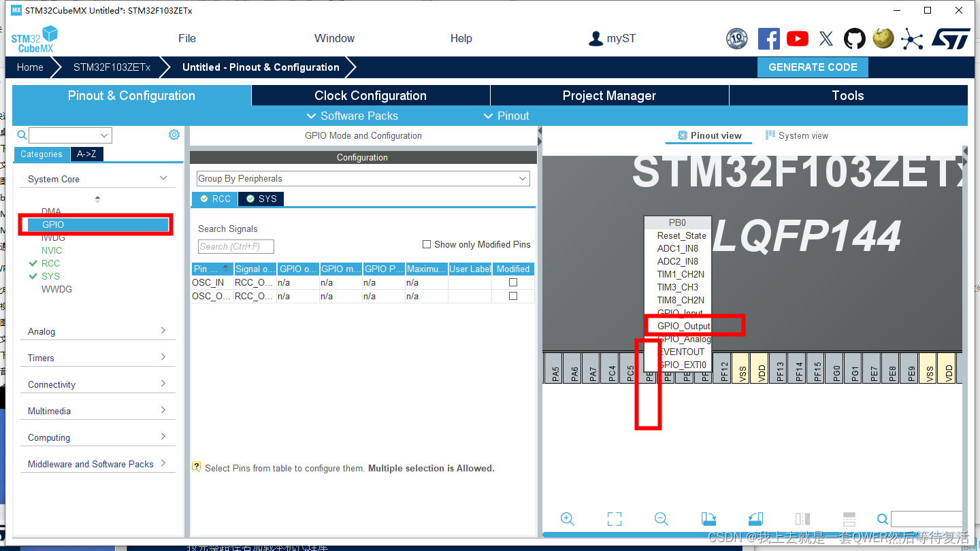Click the GENERATE CODE button
This screenshot has width=980, height=551.
[x=813, y=67]
